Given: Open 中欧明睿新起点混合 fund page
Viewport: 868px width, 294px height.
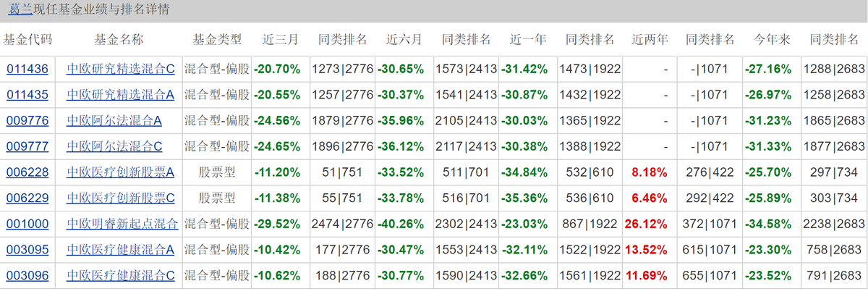Looking at the screenshot, I should click(122, 224).
